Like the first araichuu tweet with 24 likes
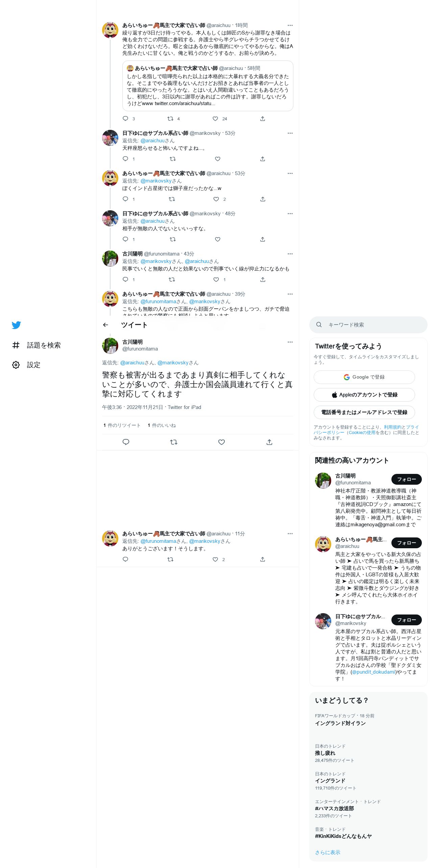 215,119
